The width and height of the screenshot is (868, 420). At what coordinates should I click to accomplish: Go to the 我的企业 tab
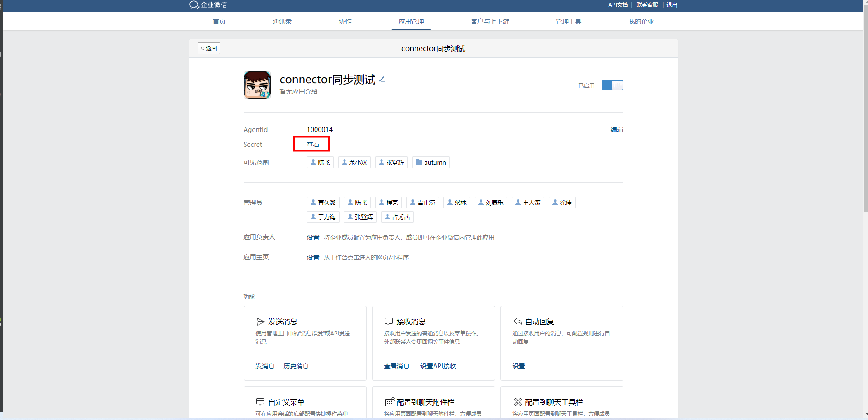641,21
